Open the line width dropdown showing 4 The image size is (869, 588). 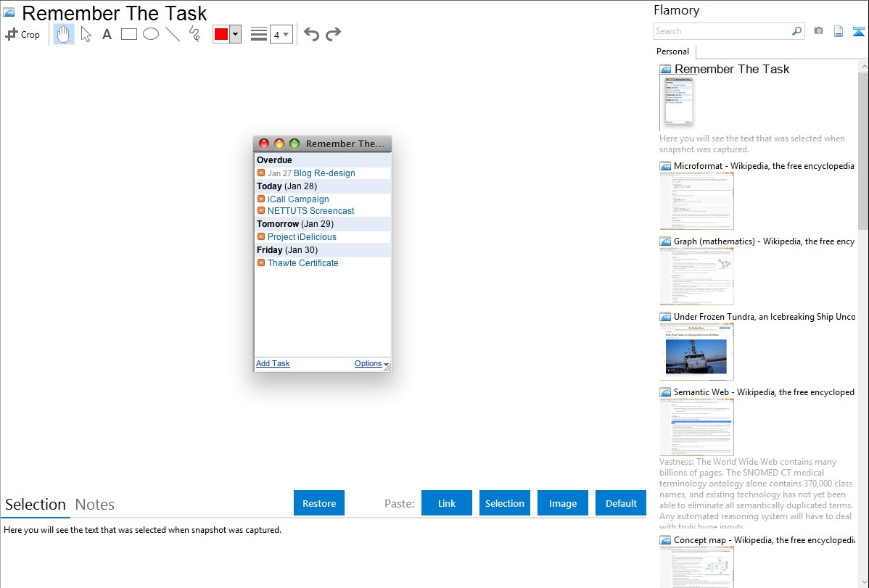click(x=281, y=34)
